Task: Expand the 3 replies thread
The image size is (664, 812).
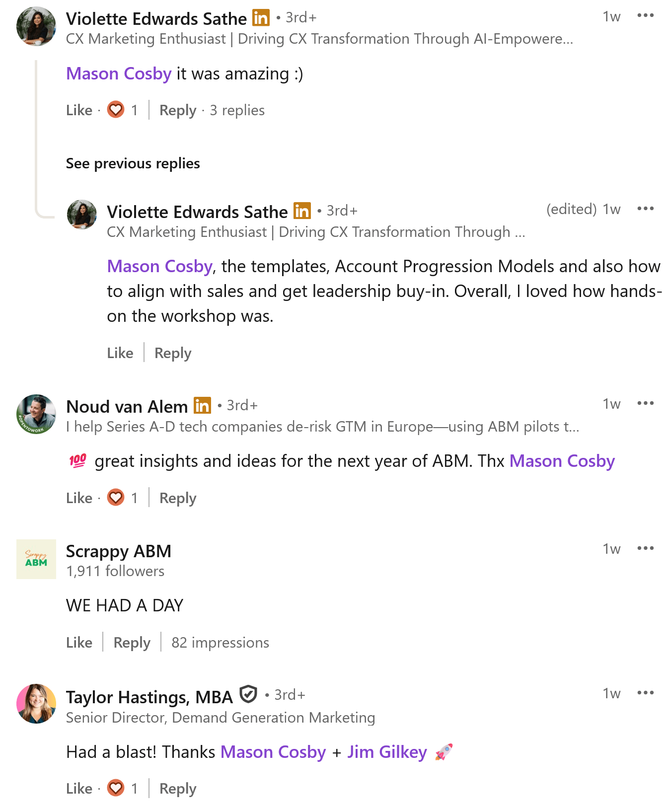Action: tap(237, 110)
